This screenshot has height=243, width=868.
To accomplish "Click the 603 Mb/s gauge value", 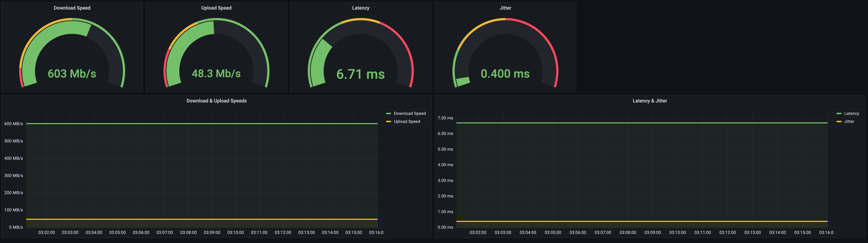I will pyautogui.click(x=72, y=73).
